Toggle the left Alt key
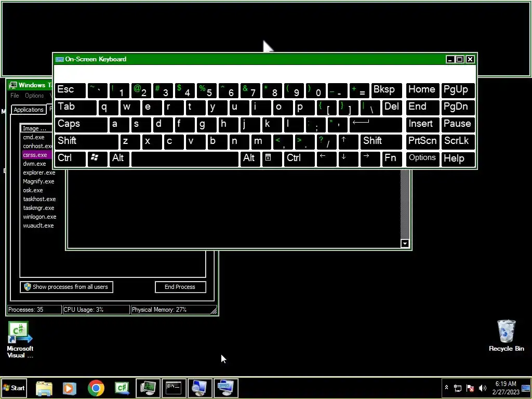Viewport: 532px width, 399px height. click(x=119, y=159)
